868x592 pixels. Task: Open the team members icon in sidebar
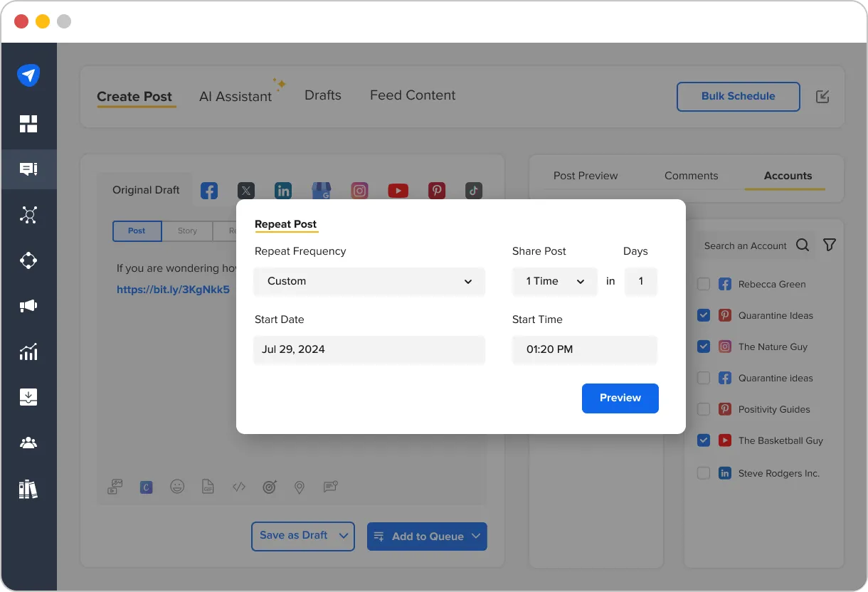[x=28, y=443]
